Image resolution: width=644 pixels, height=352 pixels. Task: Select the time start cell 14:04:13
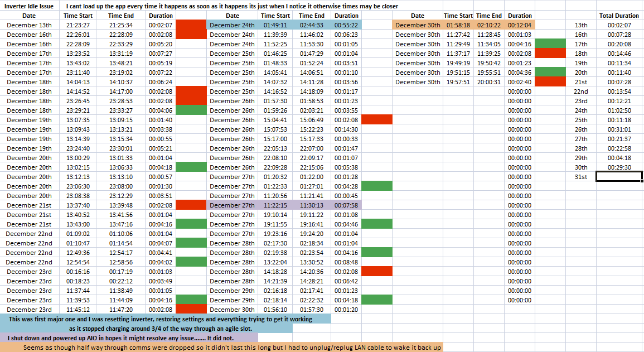click(78, 82)
